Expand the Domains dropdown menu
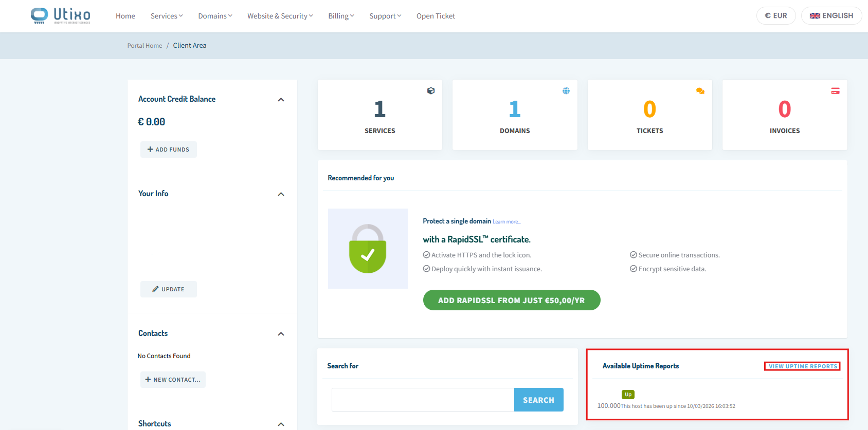This screenshot has width=868, height=430. 215,16
